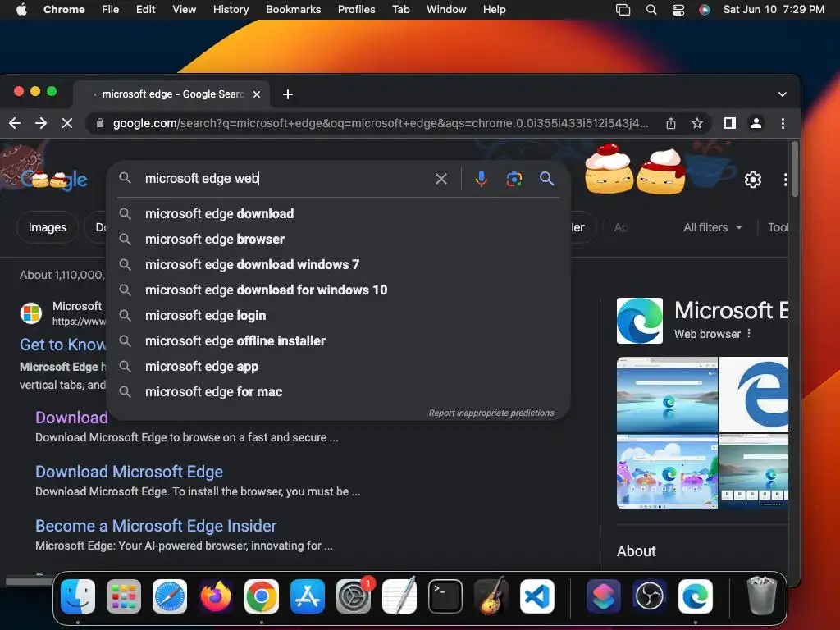
Task: Open Chrome three-dot menu
Action: click(x=783, y=123)
